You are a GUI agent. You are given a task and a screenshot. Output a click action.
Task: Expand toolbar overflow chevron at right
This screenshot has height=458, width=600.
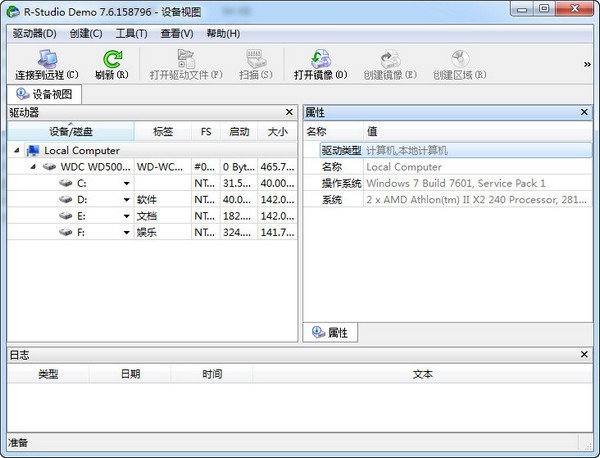coord(586,64)
